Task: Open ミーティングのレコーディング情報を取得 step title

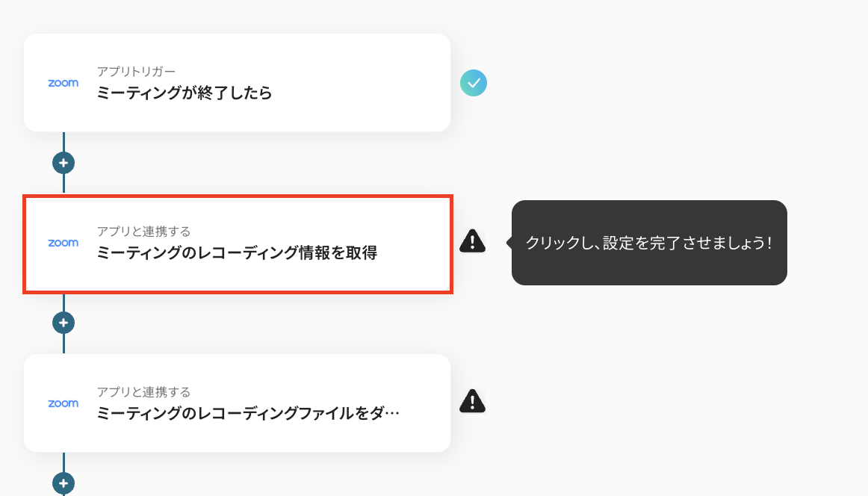Action: click(237, 253)
